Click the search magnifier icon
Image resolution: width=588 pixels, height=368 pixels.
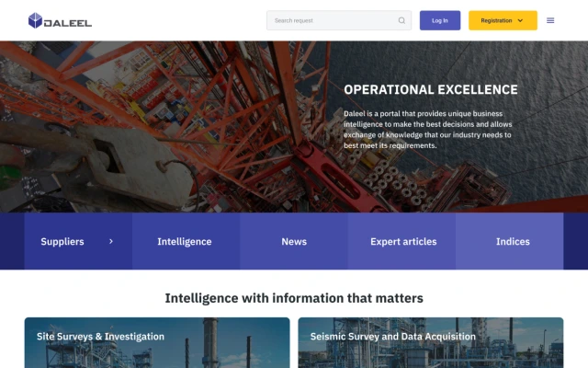point(401,20)
